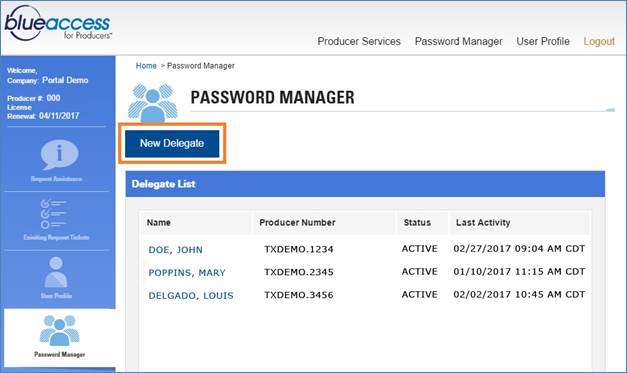
Task: Open the User Profile sidebar icon
Action: point(56,273)
